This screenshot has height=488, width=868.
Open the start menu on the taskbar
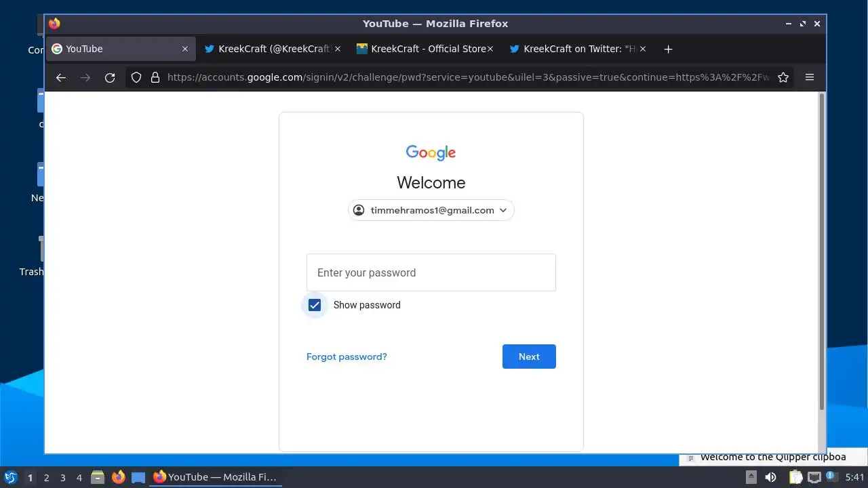click(x=10, y=477)
